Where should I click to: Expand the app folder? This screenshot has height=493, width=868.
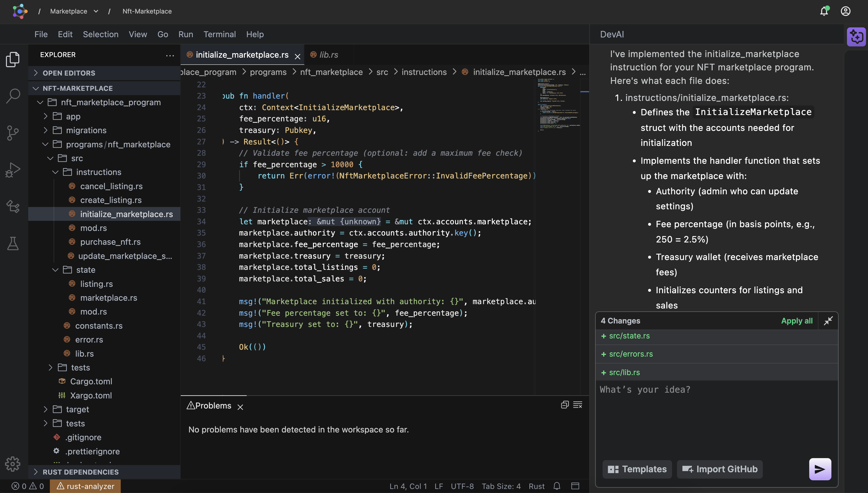tap(104, 116)
